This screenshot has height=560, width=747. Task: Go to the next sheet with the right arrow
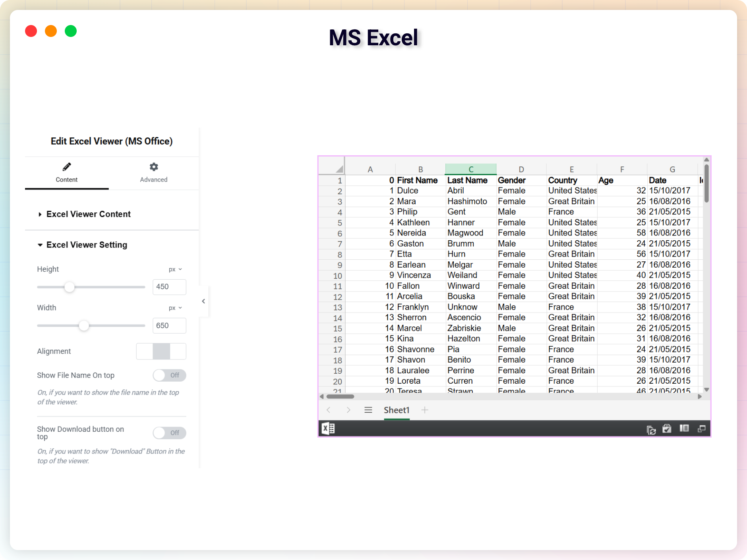[348, 410]
